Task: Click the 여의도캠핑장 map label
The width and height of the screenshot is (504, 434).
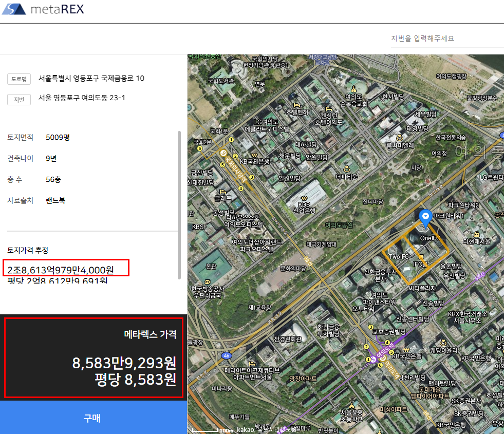Action: [x=451, y=77]
